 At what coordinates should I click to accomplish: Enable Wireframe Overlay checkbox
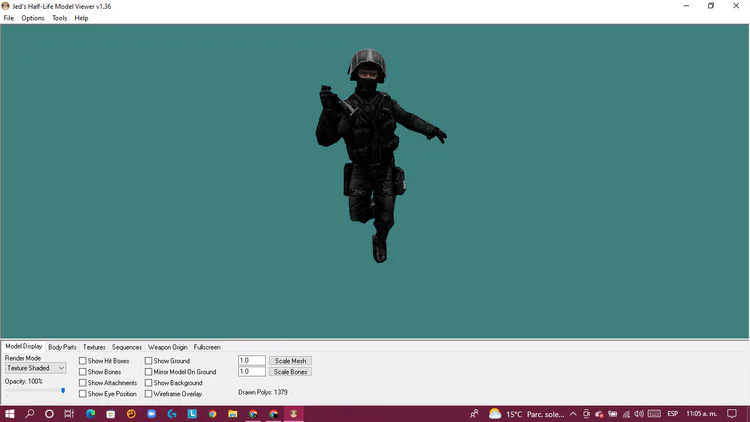148,394
